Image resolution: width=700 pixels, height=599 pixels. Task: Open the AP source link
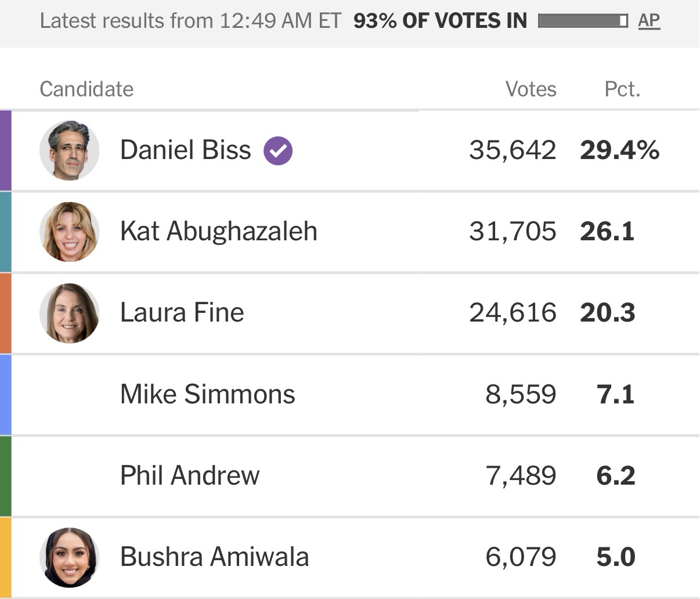tap(649, 21)
